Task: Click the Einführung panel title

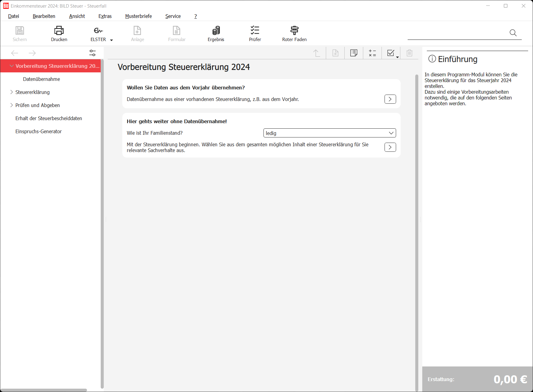Action: [x=458, y=59]
